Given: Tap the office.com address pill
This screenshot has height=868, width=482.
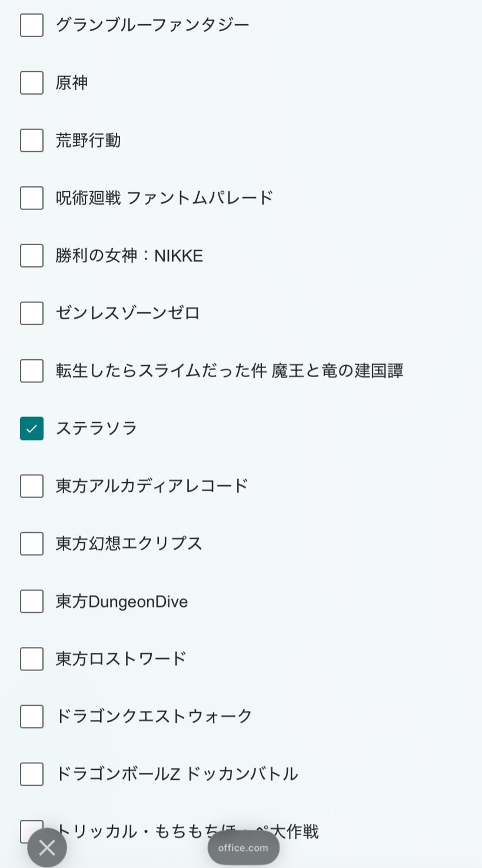Looking at the screenshot, I should [243, 848].
